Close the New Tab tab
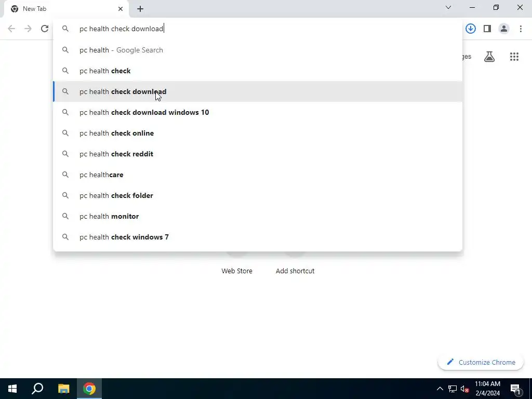Screen dimensions: 532x399 pyautogui.click(x=121, y=9)
